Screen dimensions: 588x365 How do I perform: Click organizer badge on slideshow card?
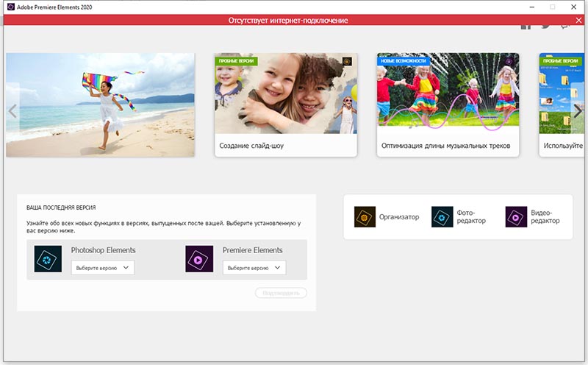347,61
